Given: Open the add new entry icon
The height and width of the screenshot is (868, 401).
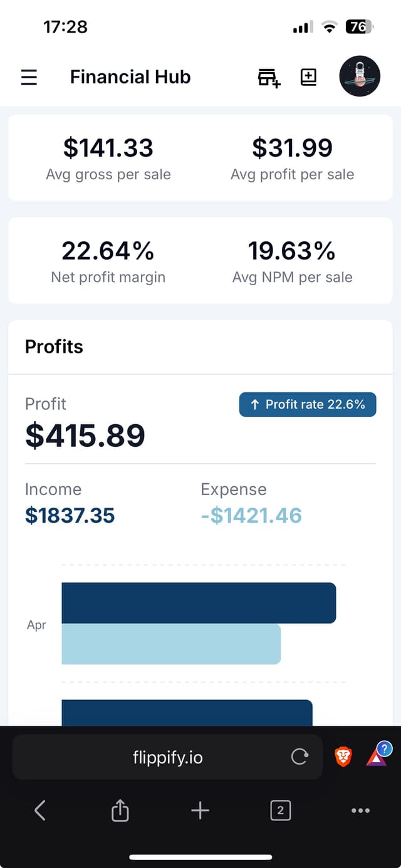Looking at the screenshot, I should 308,76.
